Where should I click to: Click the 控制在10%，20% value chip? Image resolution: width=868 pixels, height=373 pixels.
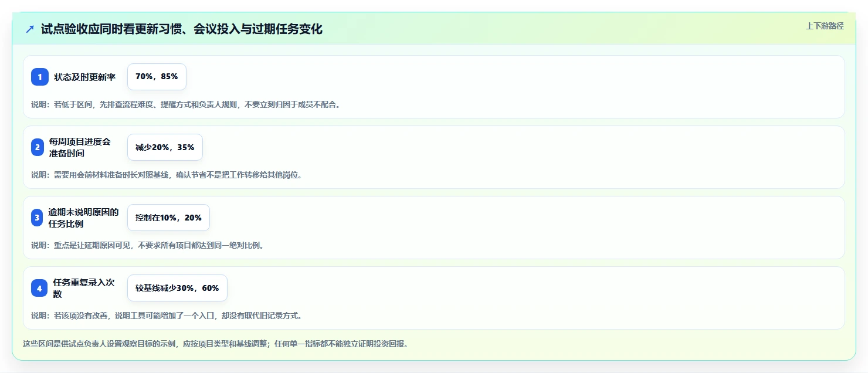[168, 218]
